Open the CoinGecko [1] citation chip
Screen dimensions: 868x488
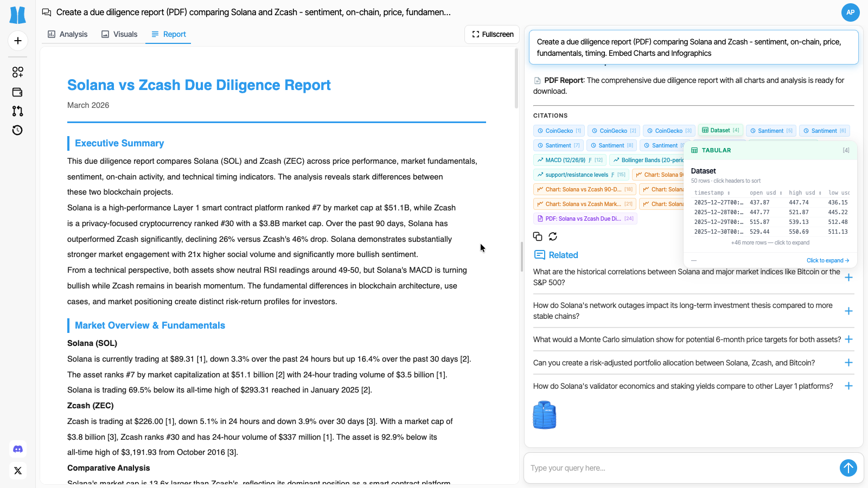pyautogui.click(x=558, y=131)
